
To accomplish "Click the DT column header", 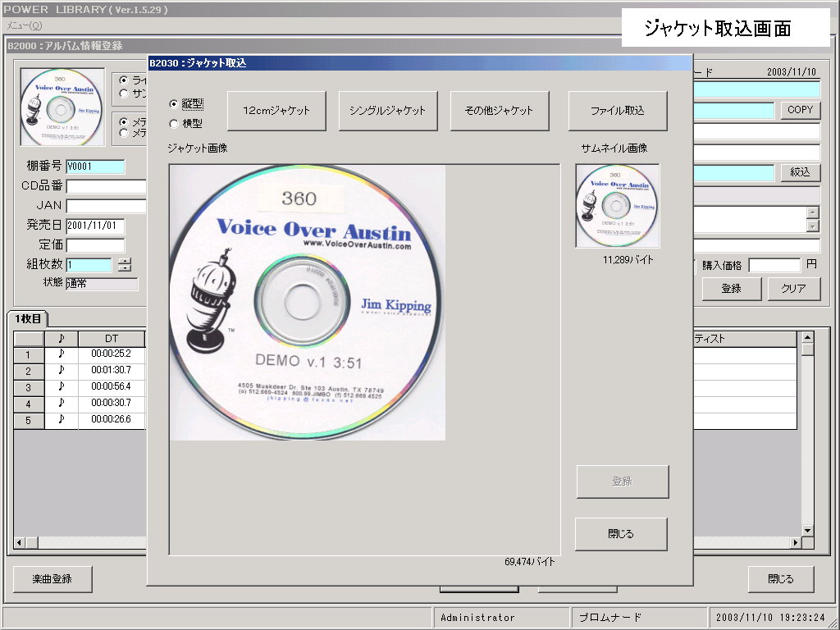I will (112, 339).
